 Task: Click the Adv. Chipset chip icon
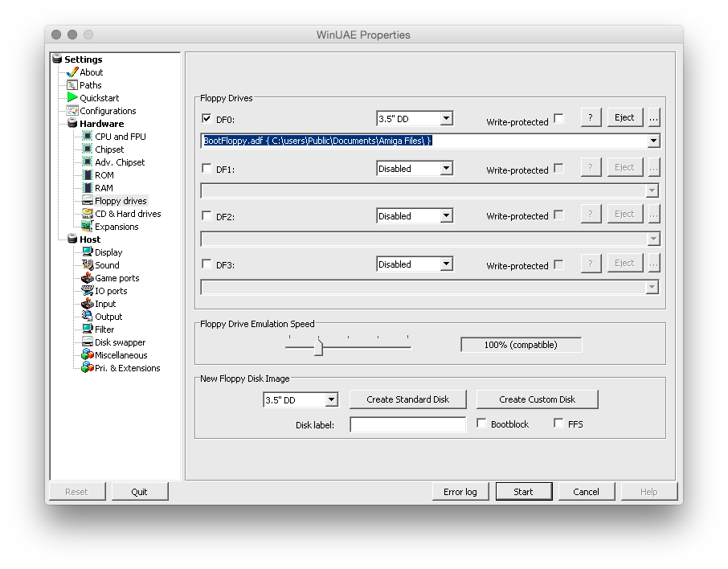pyautogui.click(x=87, y=162)
